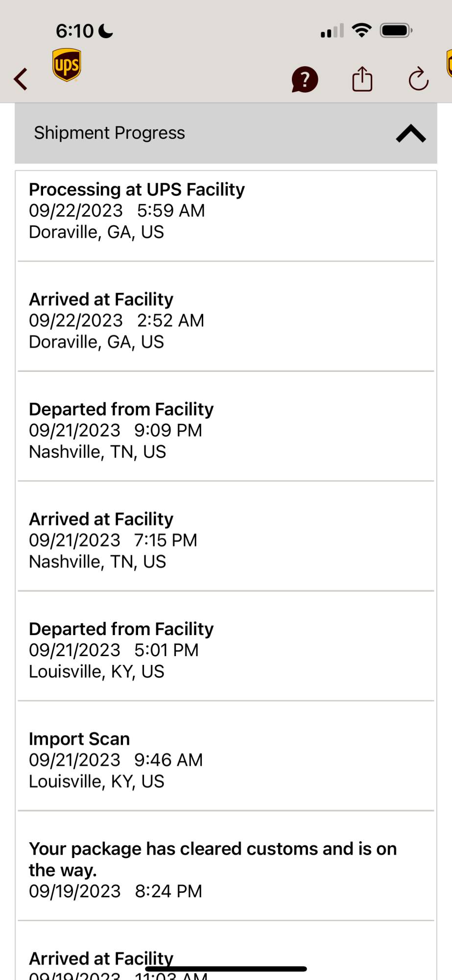Tap the home indicator bar
This screenshot has height=980, width=452.
(226, 969)
